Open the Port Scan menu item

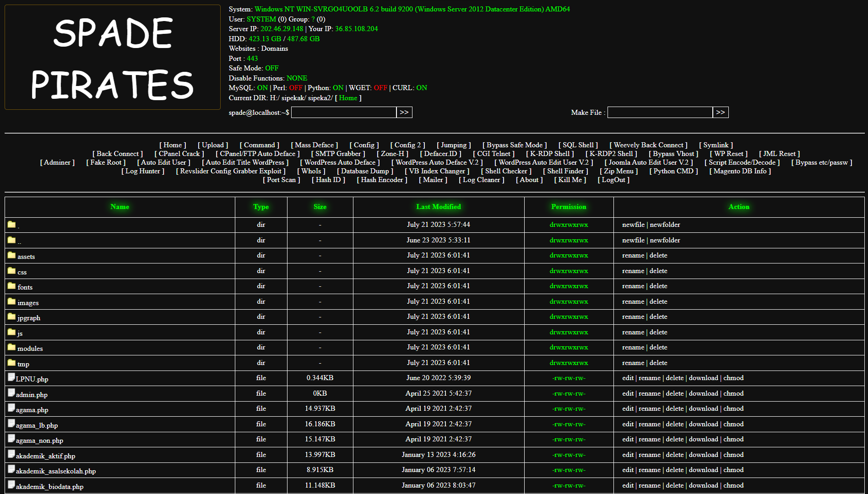[x=282, y=180]
